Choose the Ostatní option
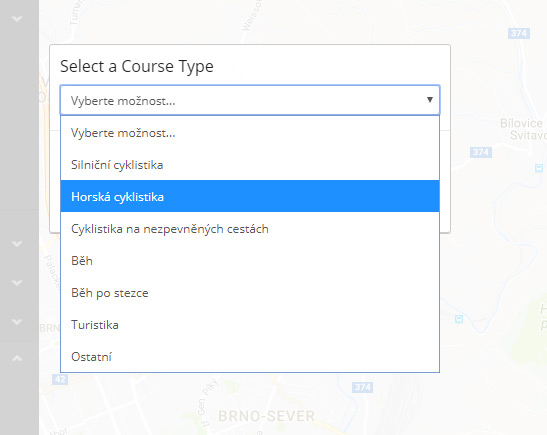This screenshot has width=547, height=435. pyautogui.click(x=250, y=357)
